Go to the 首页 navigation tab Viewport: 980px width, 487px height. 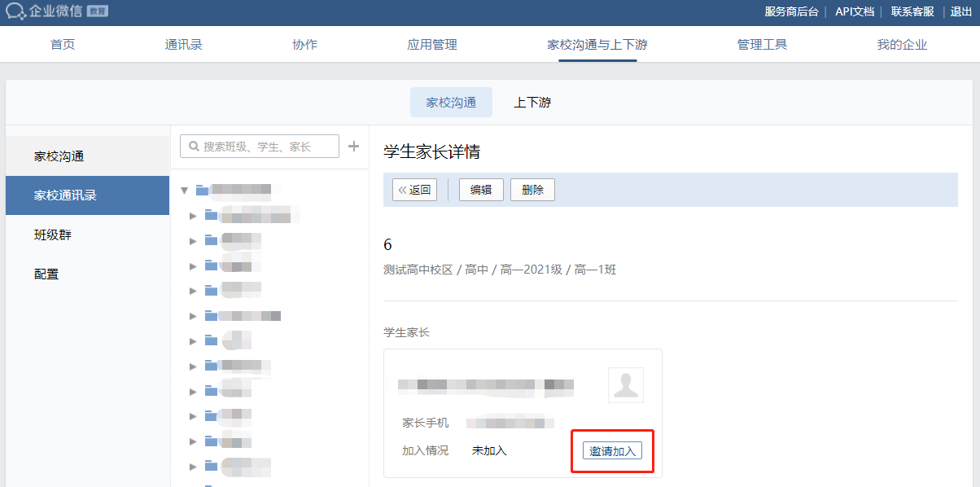click(63, 45)
